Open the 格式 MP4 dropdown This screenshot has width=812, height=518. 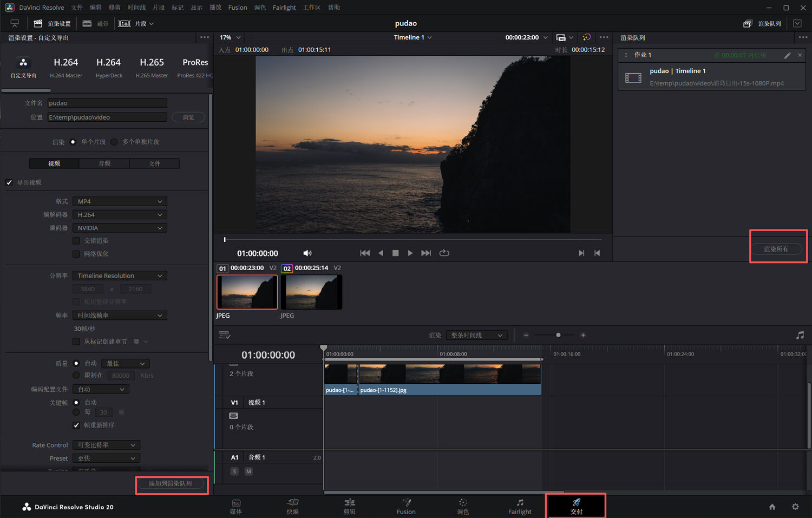(x=120, y=201)
